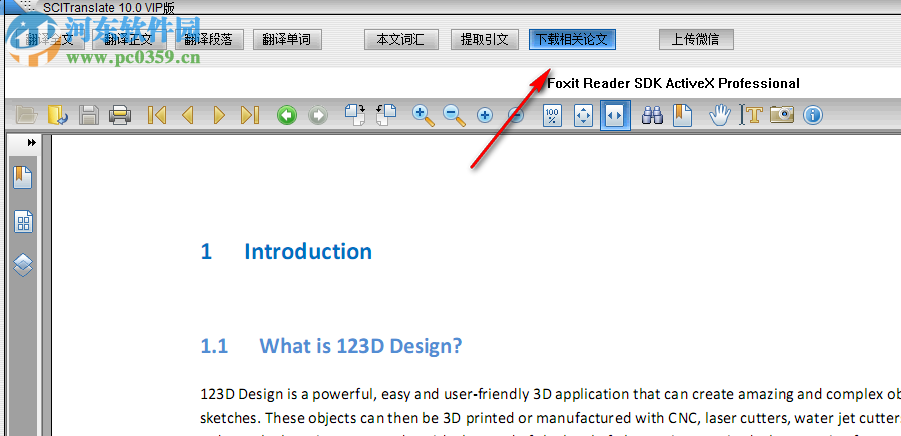Click the 本文词汇 button
This screenshot has width=901, height=436.
pos(401,39)
